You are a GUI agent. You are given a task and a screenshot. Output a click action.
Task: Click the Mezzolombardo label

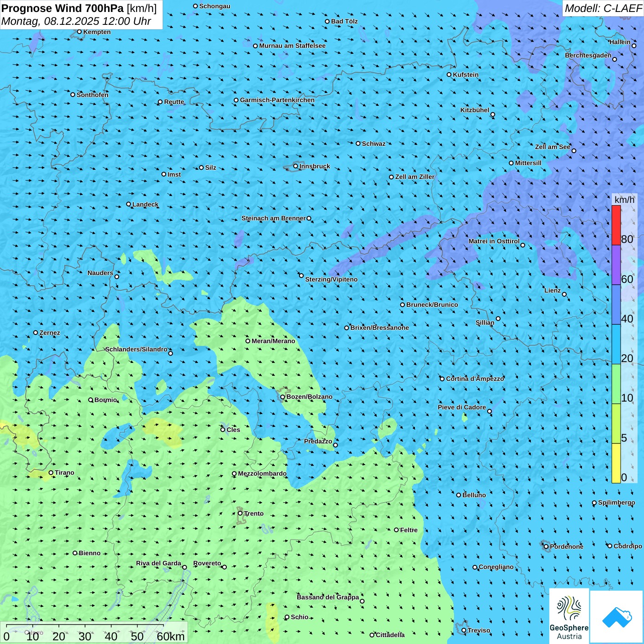[262, 473]
